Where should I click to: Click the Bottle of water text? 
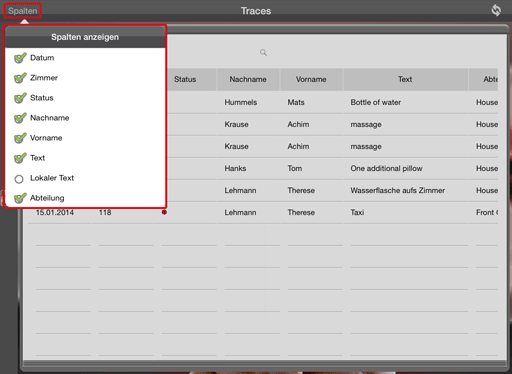click(376, 102)
